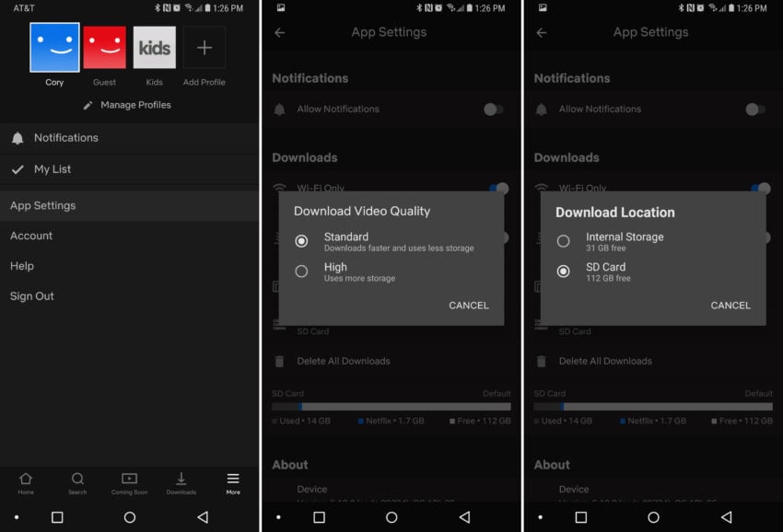Viewport: 783px width, 532px height.
Task: Tap Sign Out
Action: [x=129, y=296]
